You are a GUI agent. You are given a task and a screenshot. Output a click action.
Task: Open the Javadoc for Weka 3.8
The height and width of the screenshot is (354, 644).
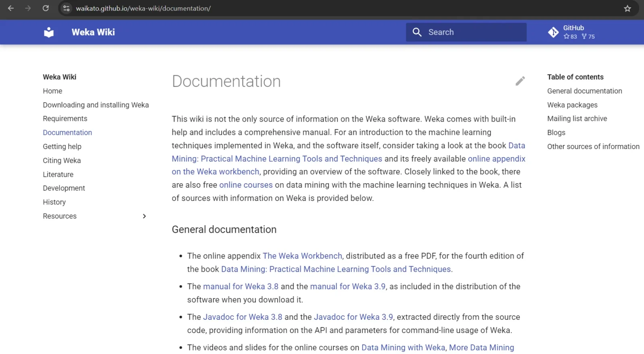click(x=243, y=317)
